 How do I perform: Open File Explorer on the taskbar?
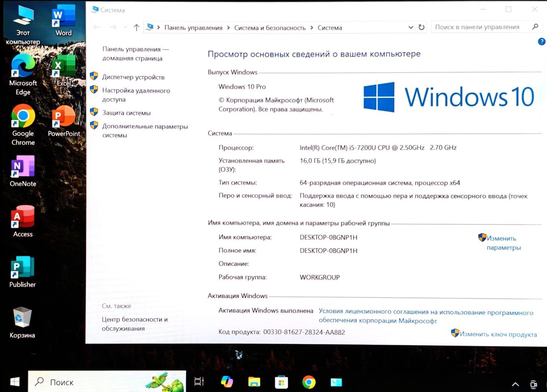254,382
